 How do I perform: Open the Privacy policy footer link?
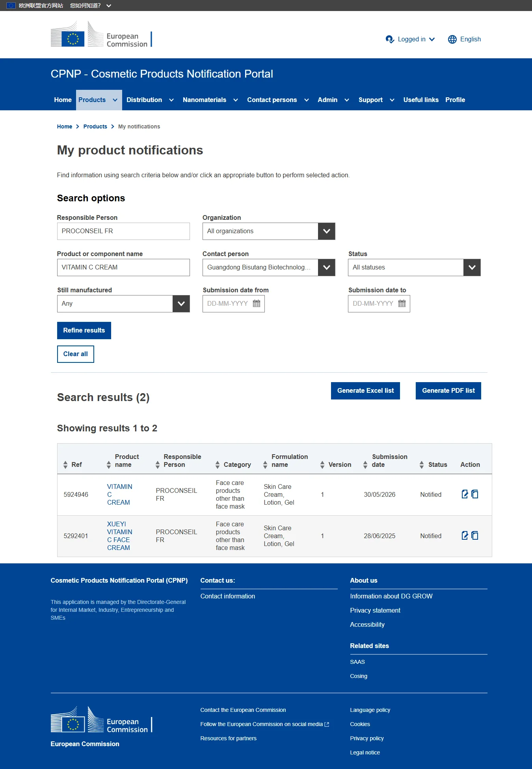click(x=367, y=738)
